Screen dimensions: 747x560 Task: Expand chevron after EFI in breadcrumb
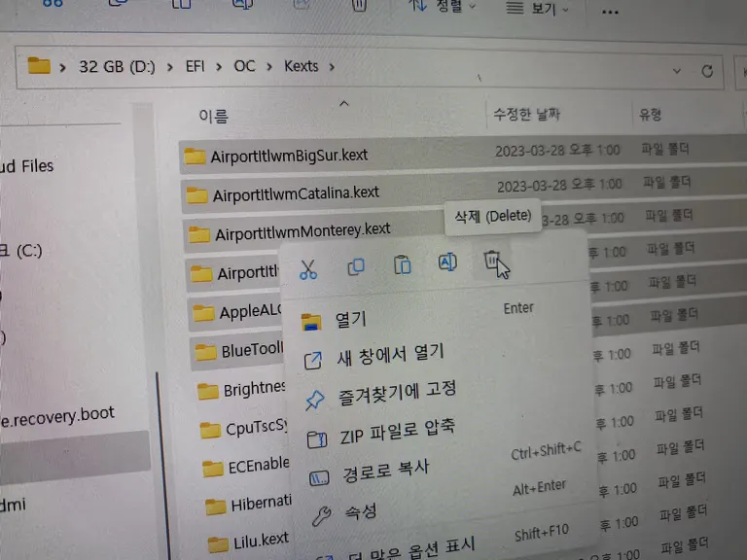[219, 67]
